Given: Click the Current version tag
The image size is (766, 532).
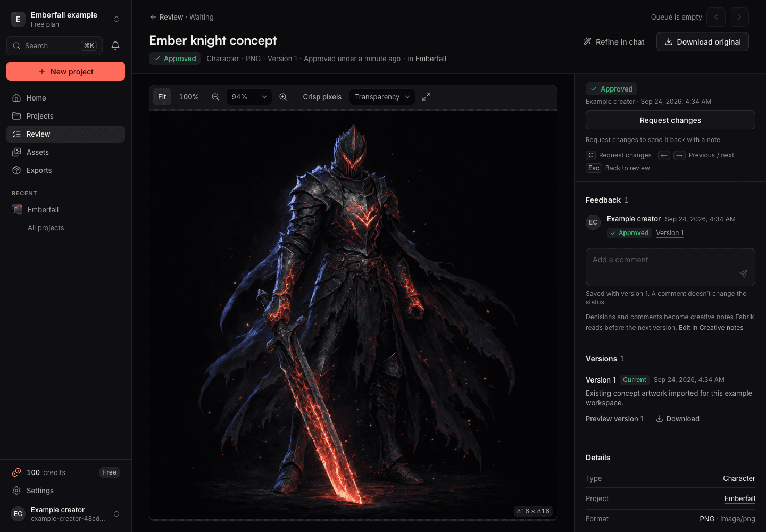Looking at the screenshot, I should coord(635,380).
